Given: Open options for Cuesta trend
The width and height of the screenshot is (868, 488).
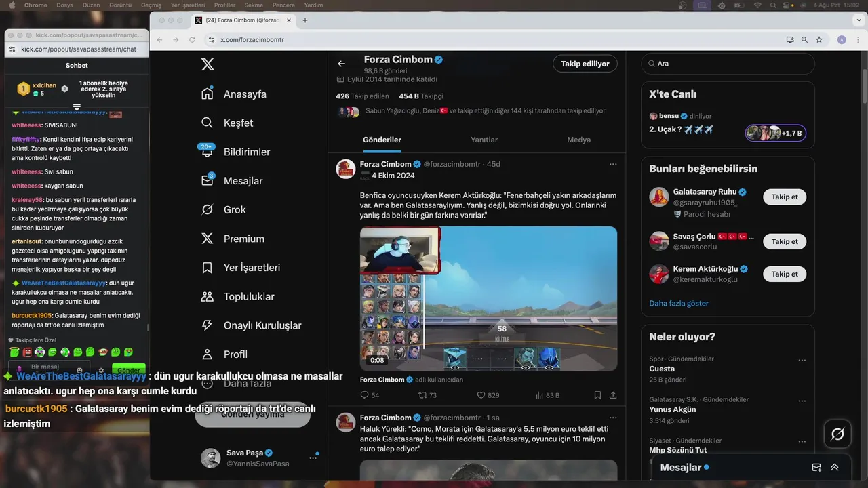Looking at the screenshot, I should point(802,361).
